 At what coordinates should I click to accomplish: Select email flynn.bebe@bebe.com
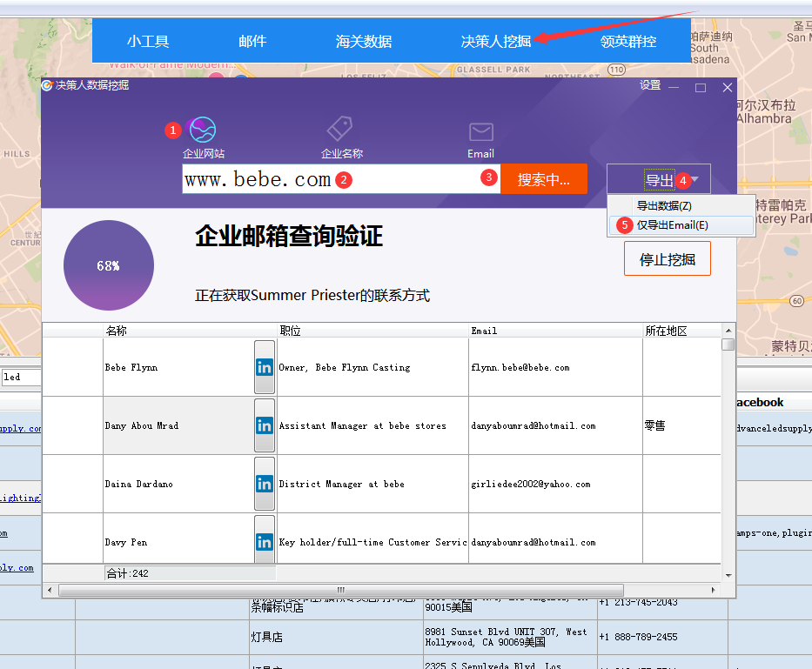pyautogui.click(x=555, y=367)
